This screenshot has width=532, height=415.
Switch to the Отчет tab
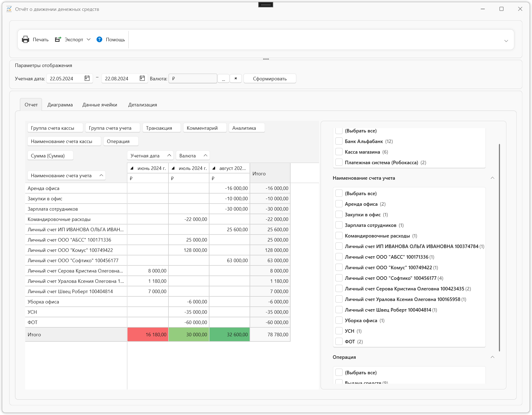31,105
